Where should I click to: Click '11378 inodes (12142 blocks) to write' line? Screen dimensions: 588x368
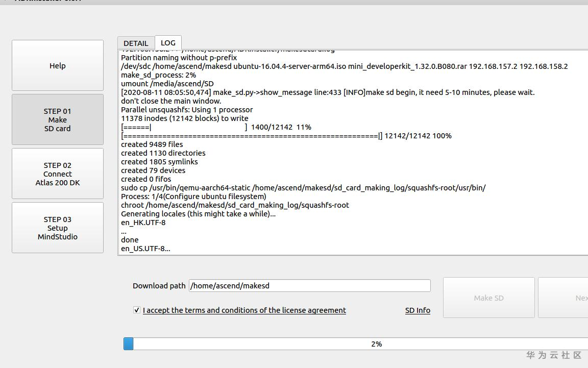(x=184, y=118)
